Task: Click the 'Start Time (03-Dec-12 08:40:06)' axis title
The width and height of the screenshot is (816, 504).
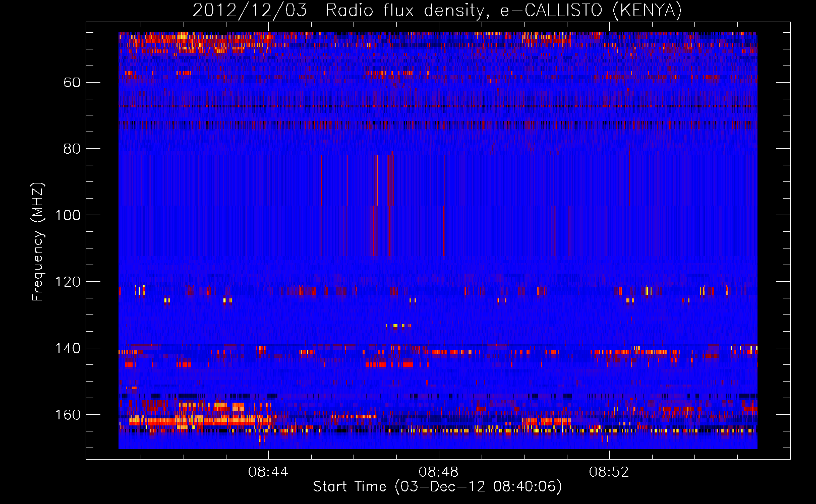Action: [x=437, y=487]
